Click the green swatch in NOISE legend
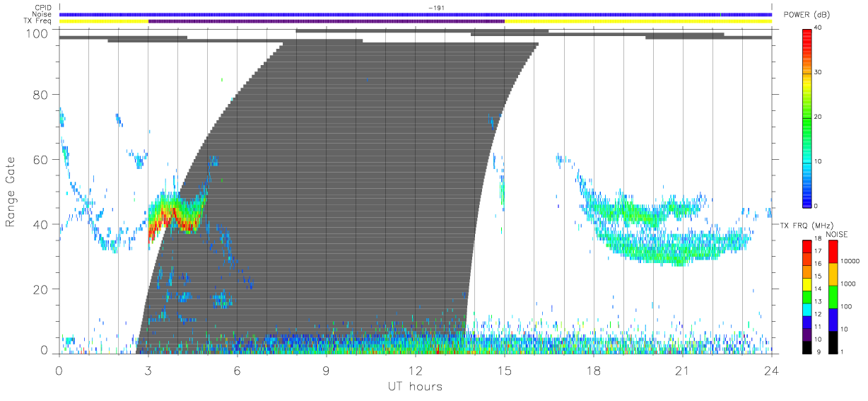The width and height of the screenshot is (868, 401). 832,296
